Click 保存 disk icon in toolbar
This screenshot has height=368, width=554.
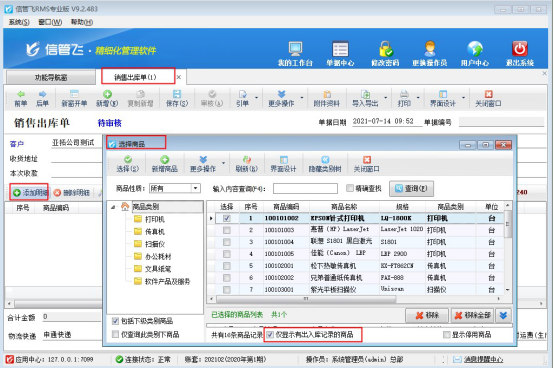tap(177, 94)
